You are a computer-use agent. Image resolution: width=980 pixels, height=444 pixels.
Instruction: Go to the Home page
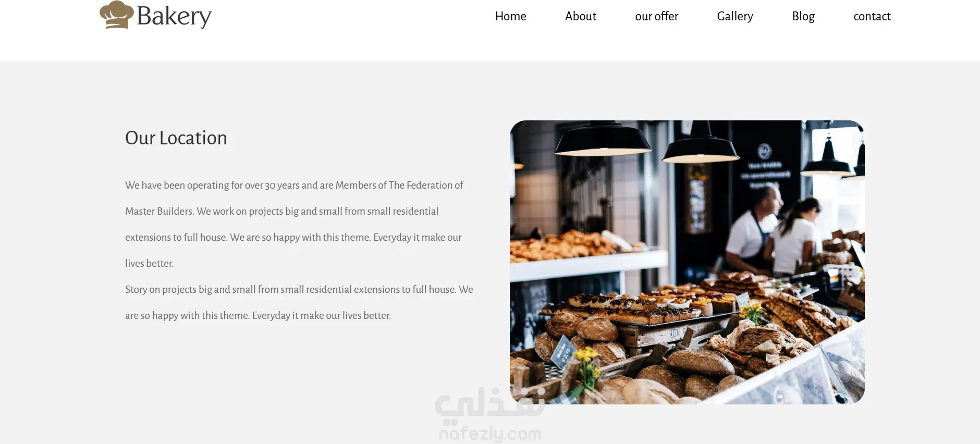510,16
